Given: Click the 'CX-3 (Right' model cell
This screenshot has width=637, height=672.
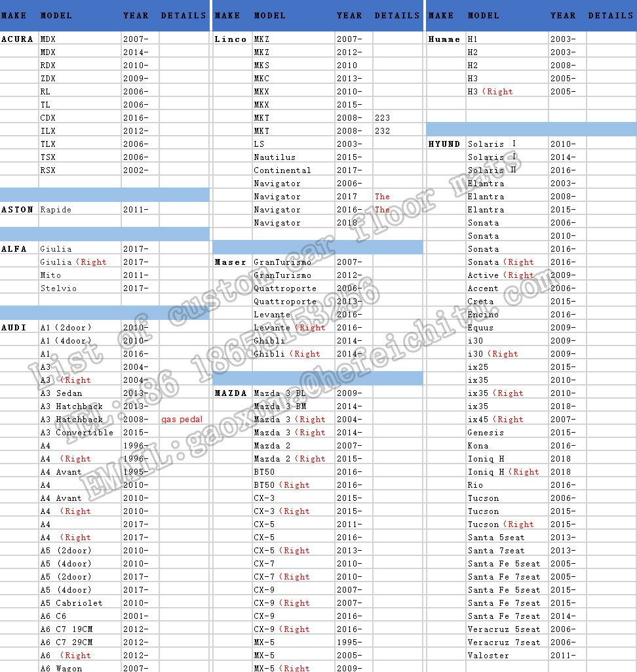Looking at the screenshot, I should (x=294, y=511).
